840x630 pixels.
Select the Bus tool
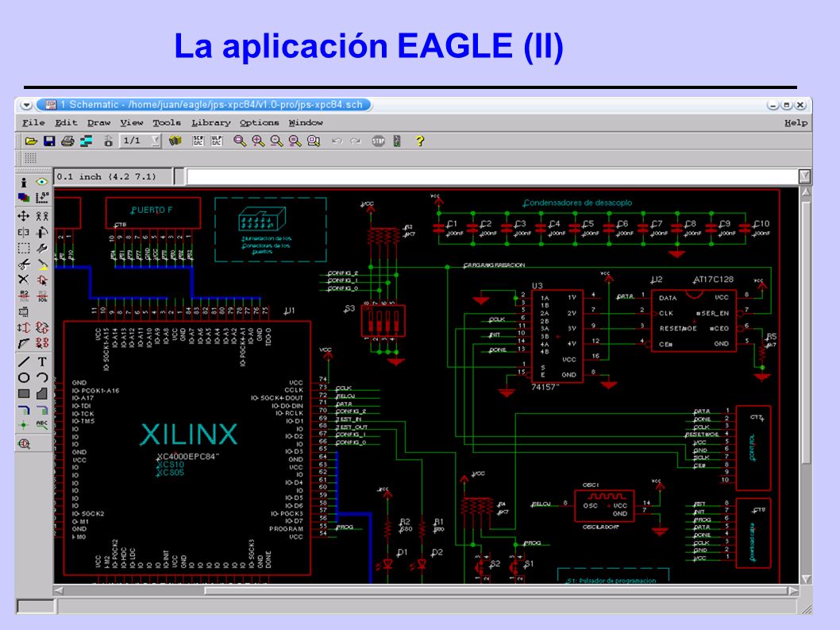click(24, 410)
